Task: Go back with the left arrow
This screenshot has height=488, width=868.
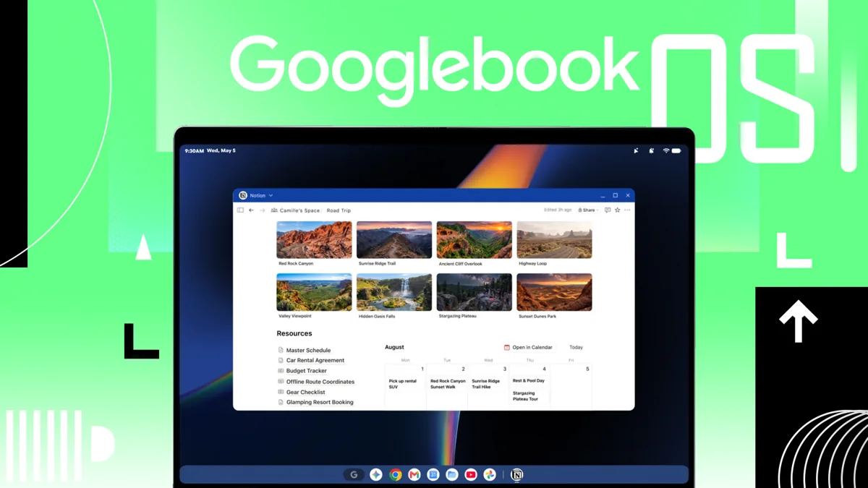Action: pyautogui.click(x=251, y=210)
